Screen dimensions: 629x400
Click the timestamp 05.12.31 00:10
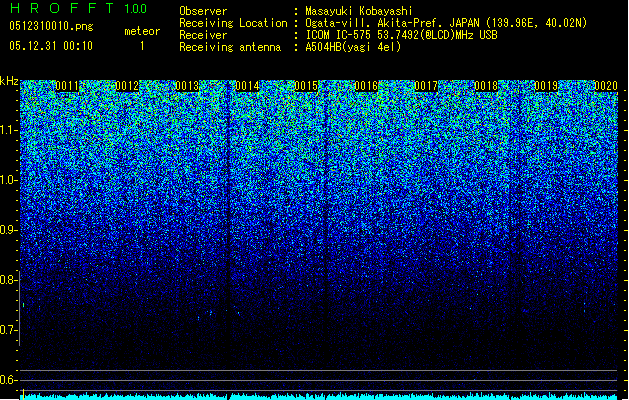pos(51,46)
